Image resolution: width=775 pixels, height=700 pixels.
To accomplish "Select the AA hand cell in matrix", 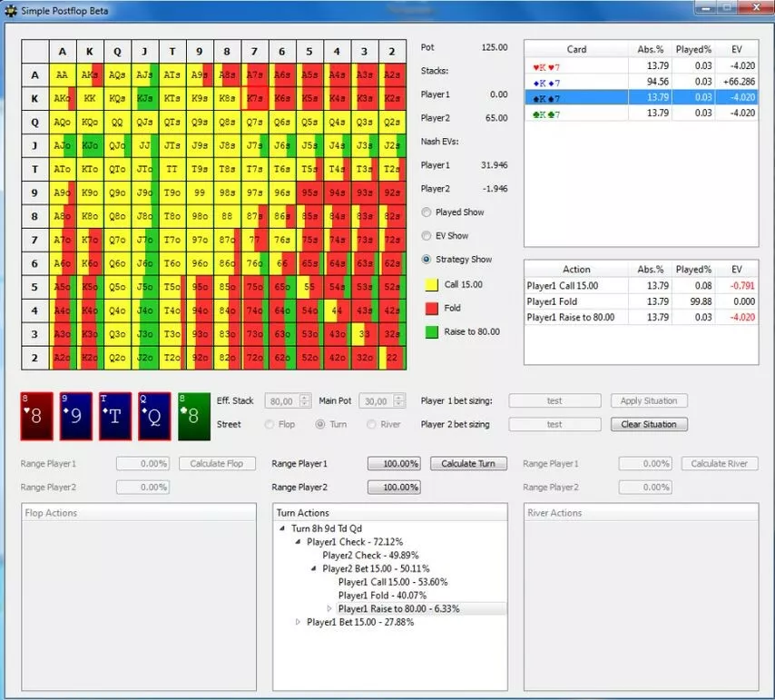I will click(x=63, y=75).
